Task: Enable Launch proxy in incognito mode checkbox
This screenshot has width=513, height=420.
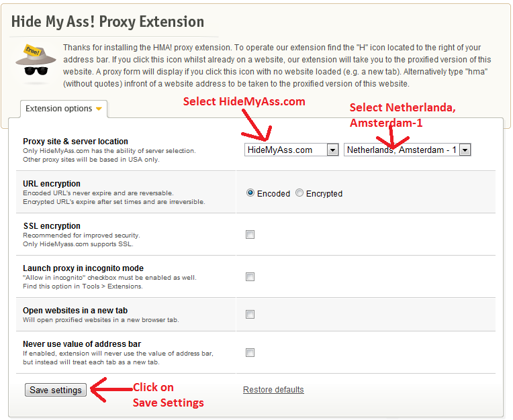Action: pyautogui.click(x=250, y=277)
